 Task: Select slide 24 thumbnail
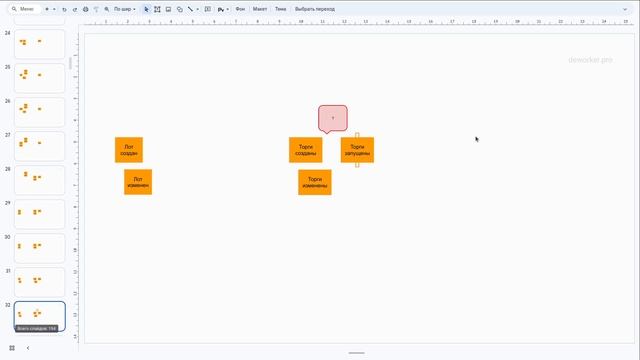tap(40, 44)
